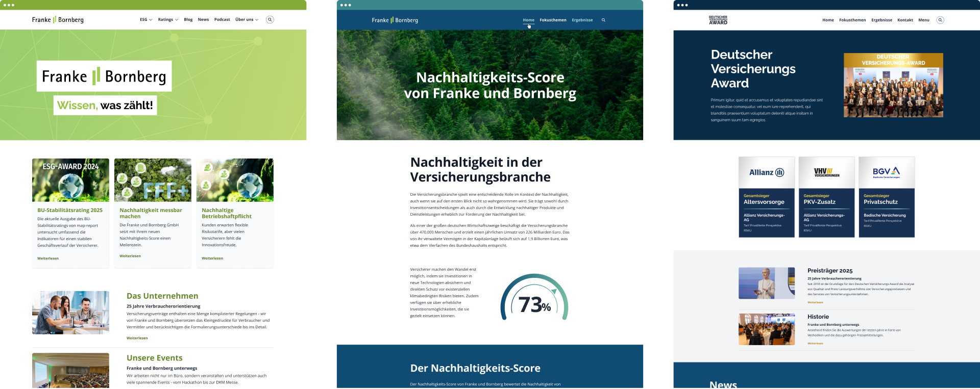Image resolution: width=980 pixels, height=389 pixels.
Task: Select Home in Award site navigation
Action: point(828,20)
